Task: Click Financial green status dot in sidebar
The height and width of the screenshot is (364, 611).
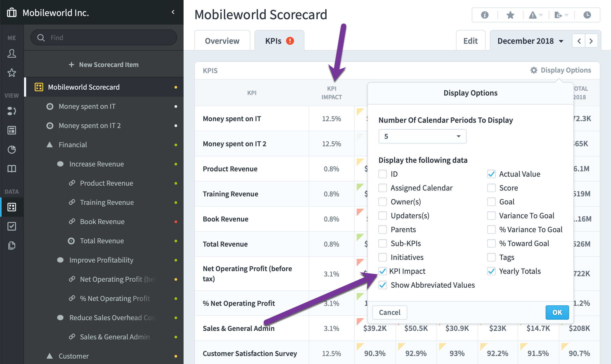Action: click(x=176, y=145)
